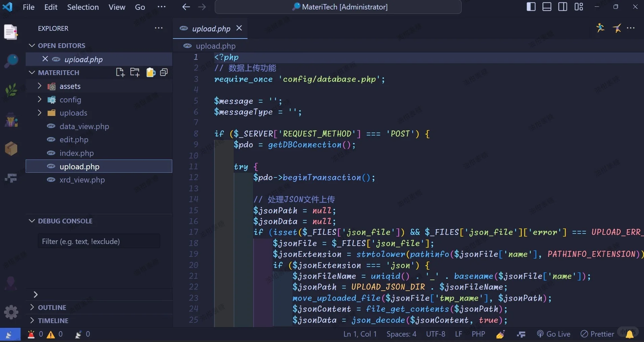
Task: Expand the uploads folder
Action: [40, 113]
